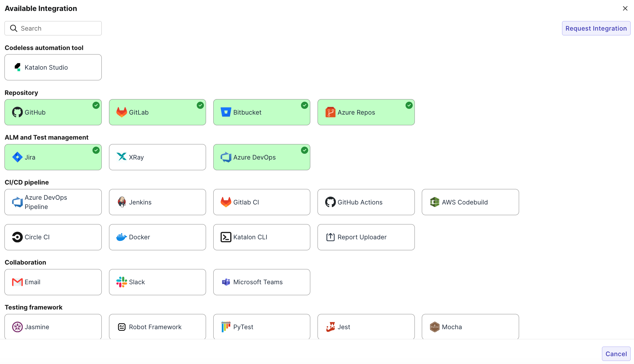Click the Jenkins butler icon
The height and width of the screenshot is (364, 634).
pyautogui.click(x=122, y=202)
